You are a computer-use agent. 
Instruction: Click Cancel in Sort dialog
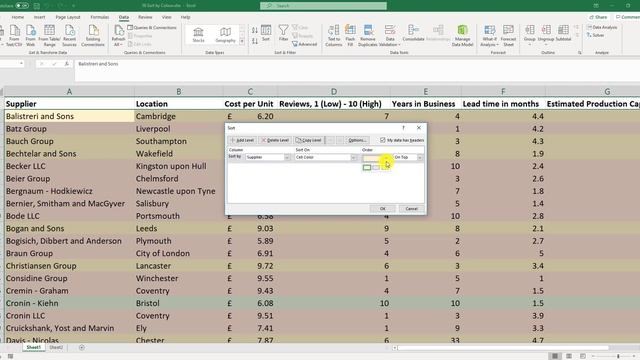tap(411, 209)
